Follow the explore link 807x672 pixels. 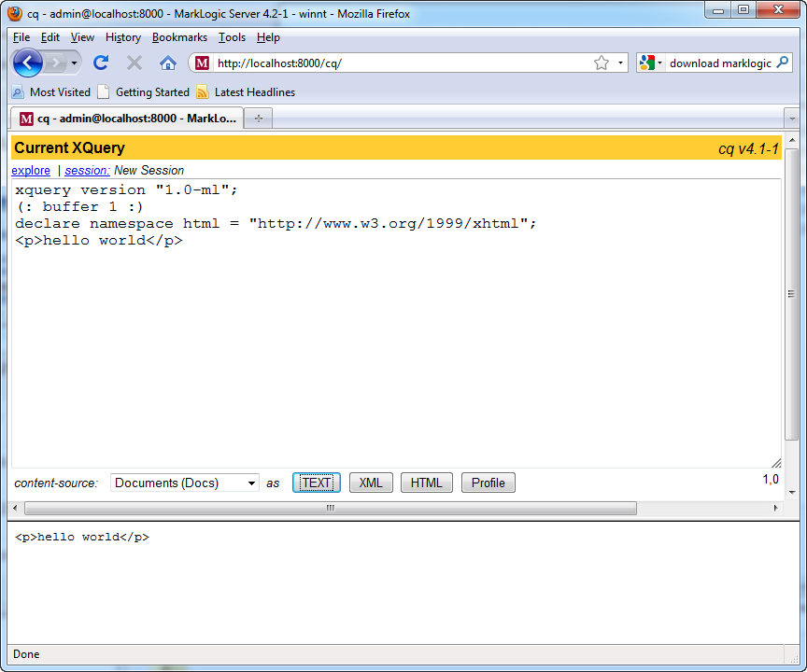(31, 171)
